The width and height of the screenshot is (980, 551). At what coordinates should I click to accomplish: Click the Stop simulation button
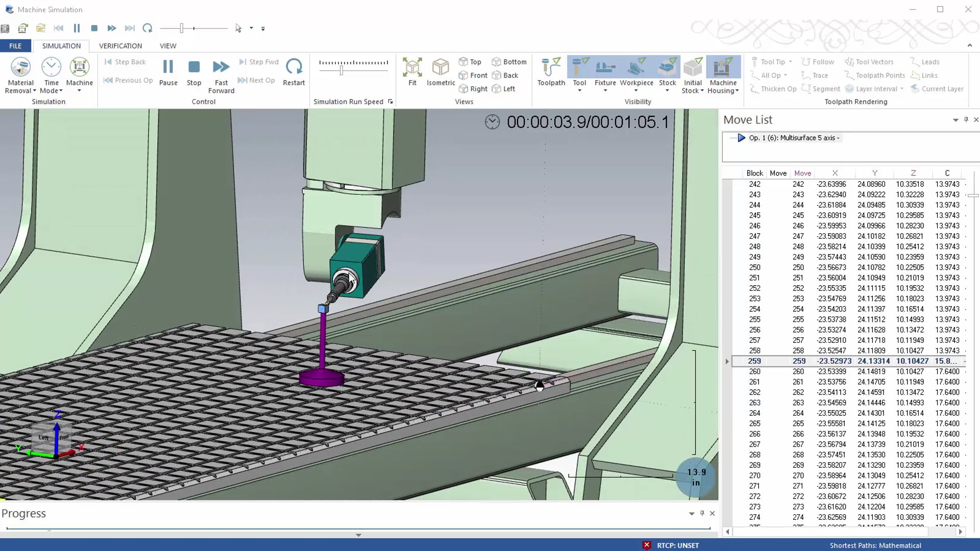click(194, 70)
